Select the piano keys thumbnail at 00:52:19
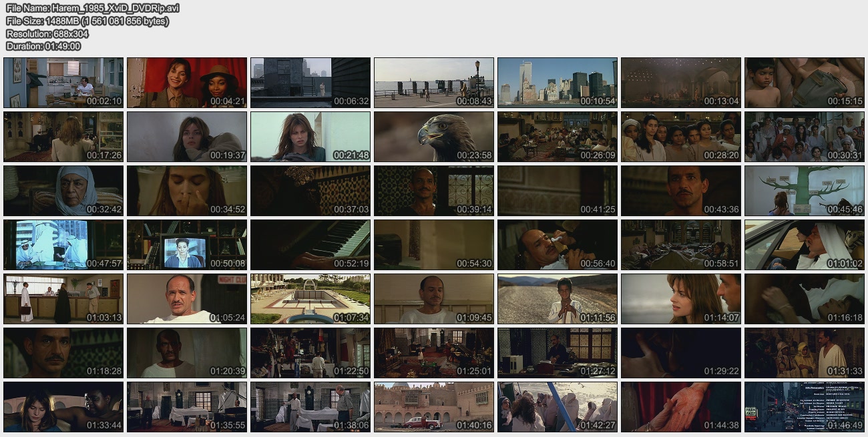Image resolution: width=868 pixels, height=437 pixels. [310, 245]
